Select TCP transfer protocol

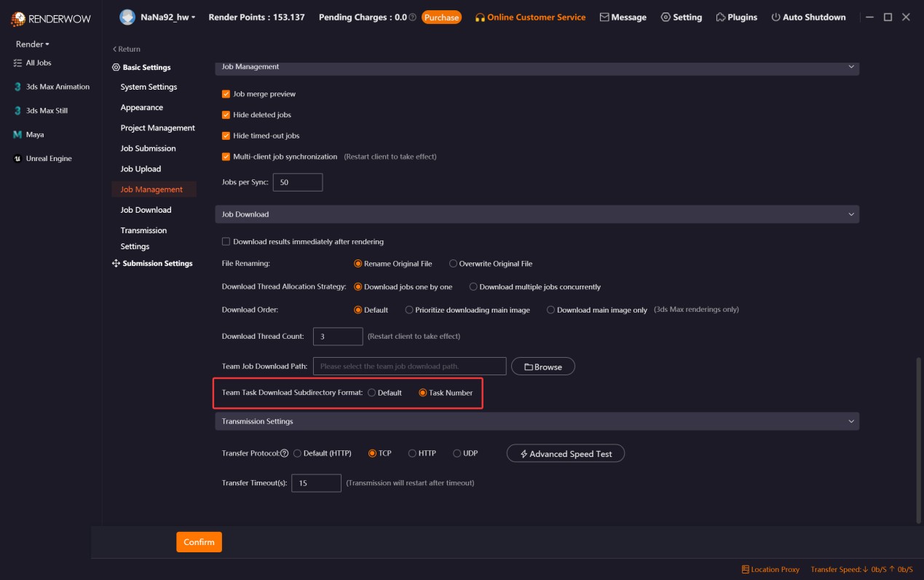(x=372, y=453)
